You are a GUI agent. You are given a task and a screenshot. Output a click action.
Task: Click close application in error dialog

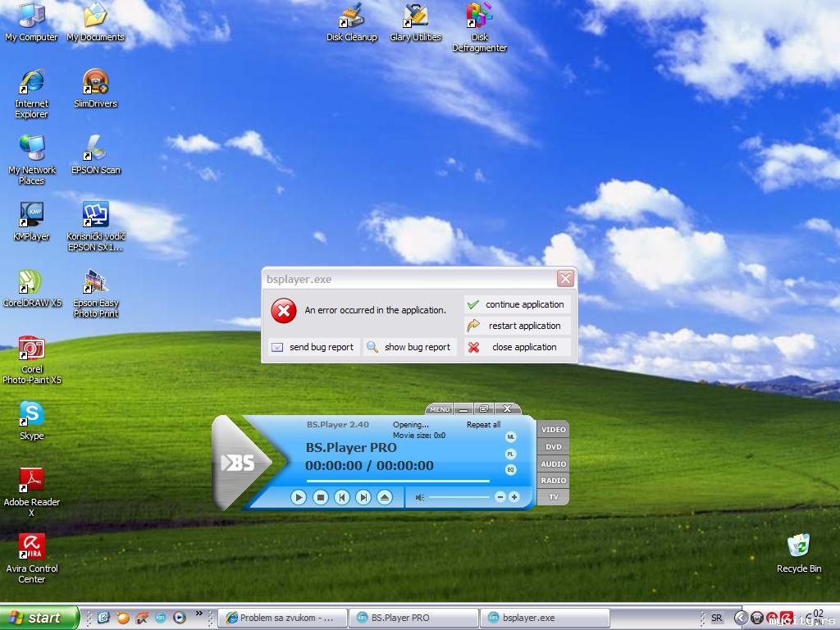(518, 347)
